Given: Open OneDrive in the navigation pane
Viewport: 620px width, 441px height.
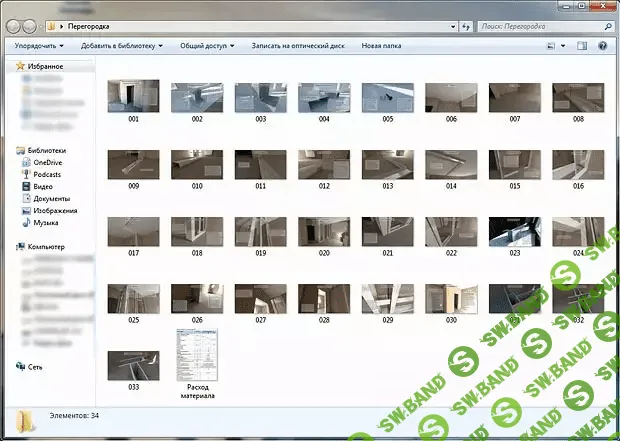Looking at the screenshot, I should pos(47,162).
